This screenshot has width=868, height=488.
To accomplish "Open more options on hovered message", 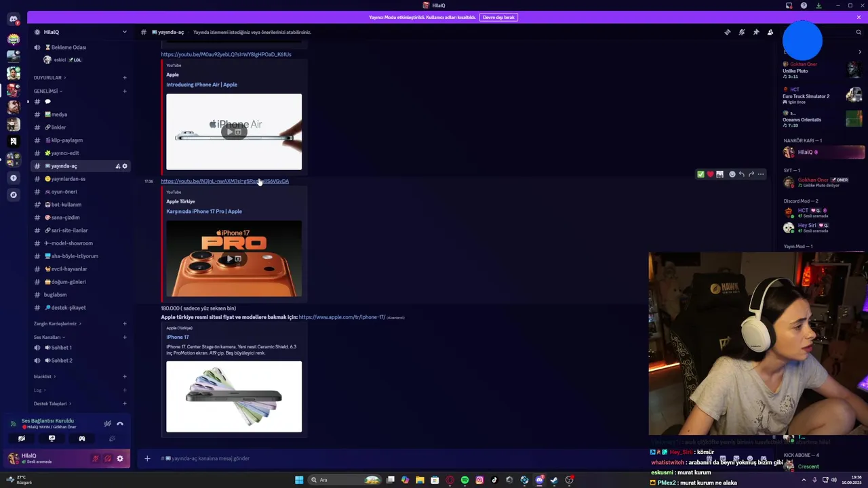I will pos(760,174).
